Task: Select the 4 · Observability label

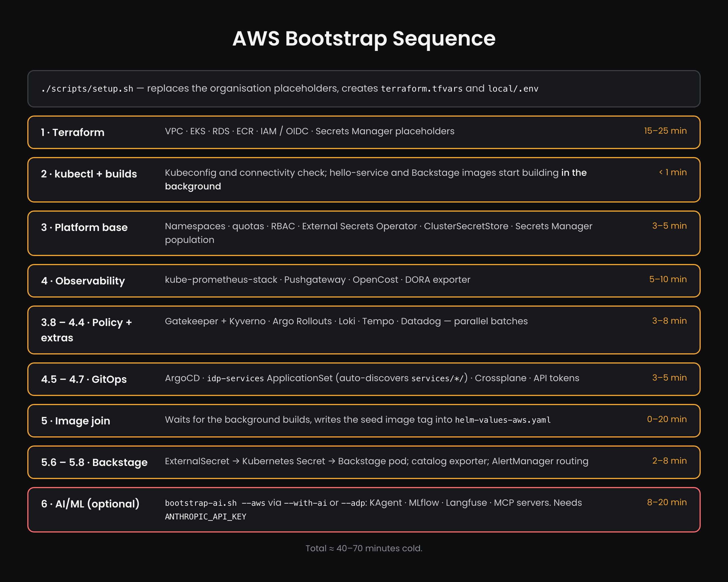Action: pyautogui.click(x=83, y=281)
